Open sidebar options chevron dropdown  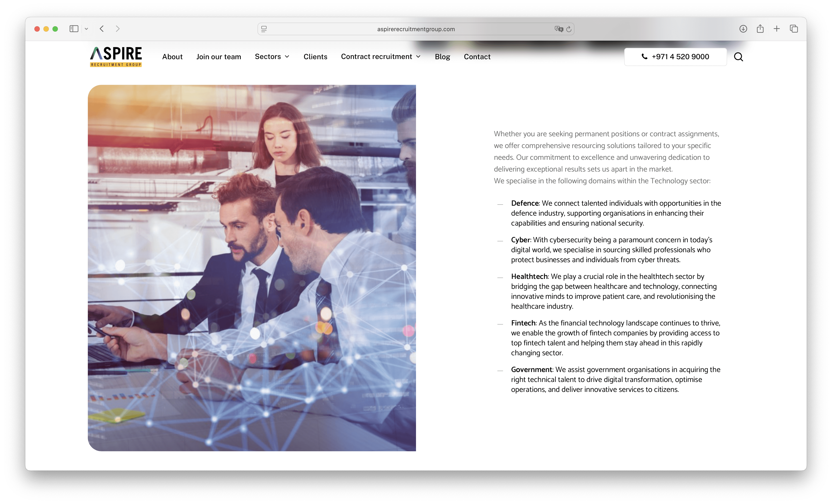[86, 29]
